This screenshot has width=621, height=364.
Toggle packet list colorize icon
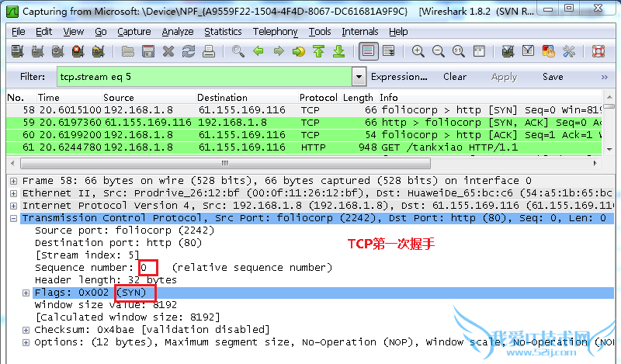(x=368, y=51)
